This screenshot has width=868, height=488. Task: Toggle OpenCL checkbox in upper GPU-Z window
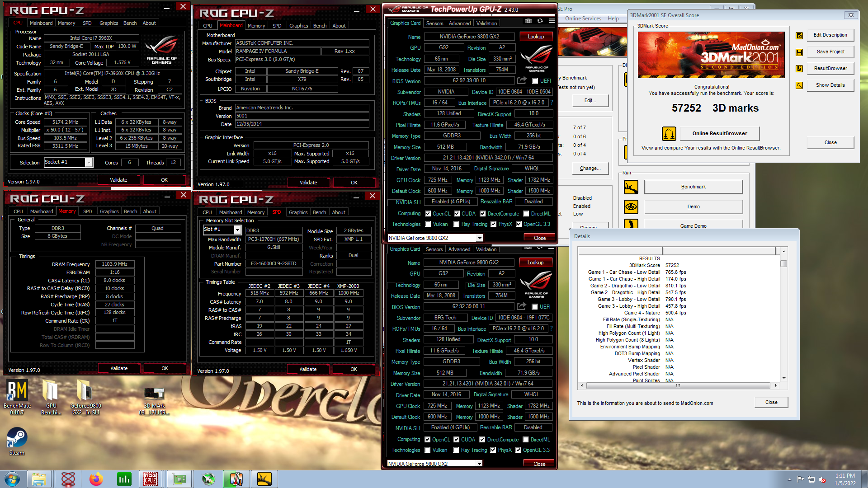pos(428,214)
